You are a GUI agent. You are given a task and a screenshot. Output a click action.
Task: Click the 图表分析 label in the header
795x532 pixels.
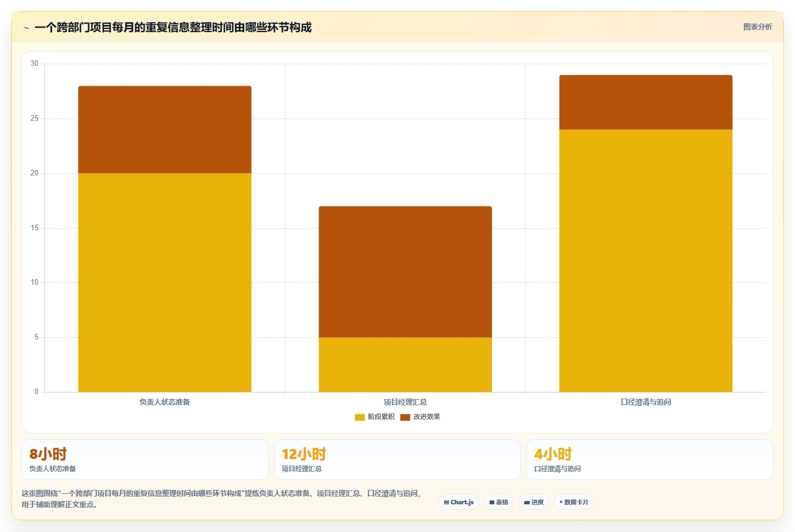757,27
